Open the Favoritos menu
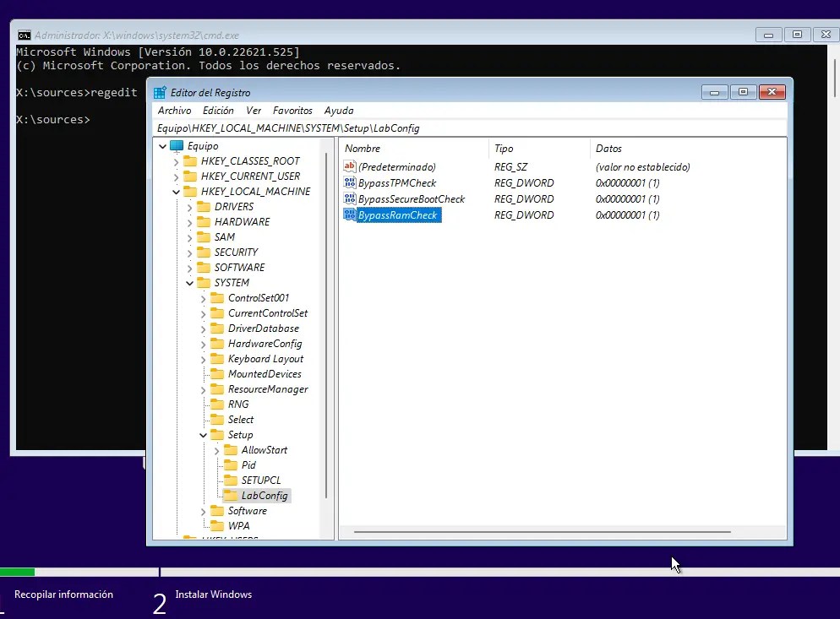The image size is (840, 619). pyautogui.click(x=292, y=110)
